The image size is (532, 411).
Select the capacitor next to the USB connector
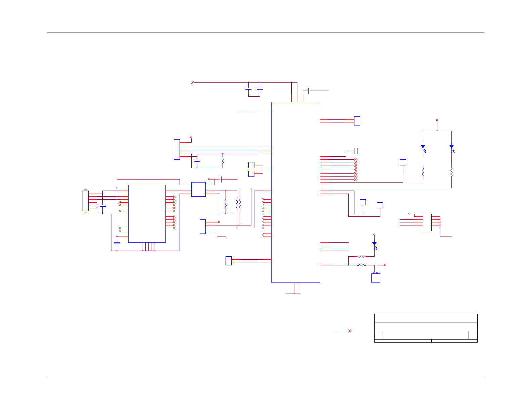(x=103, y=206)
